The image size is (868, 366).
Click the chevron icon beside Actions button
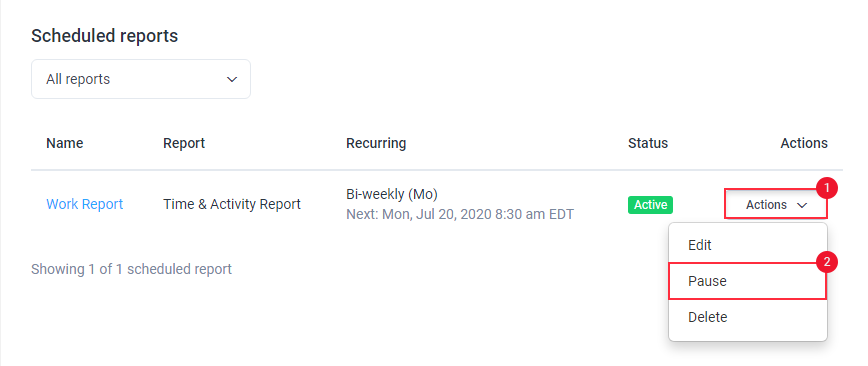coord(802,205)
